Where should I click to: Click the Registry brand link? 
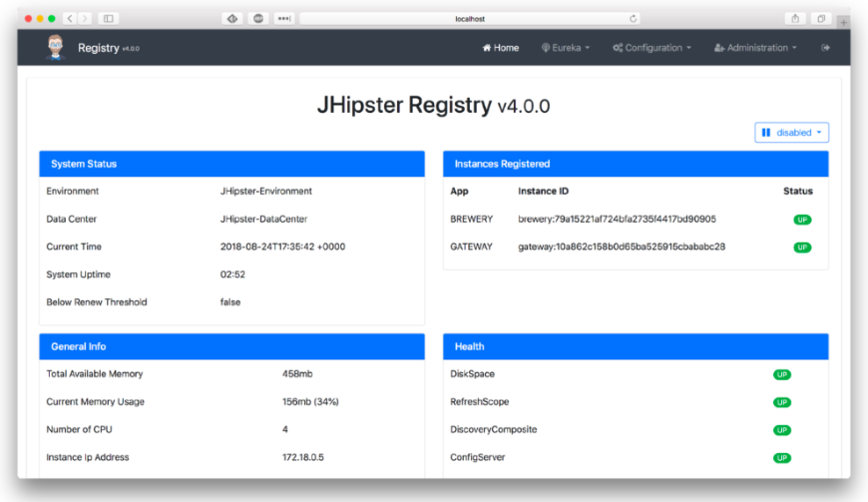coord(98,48)
